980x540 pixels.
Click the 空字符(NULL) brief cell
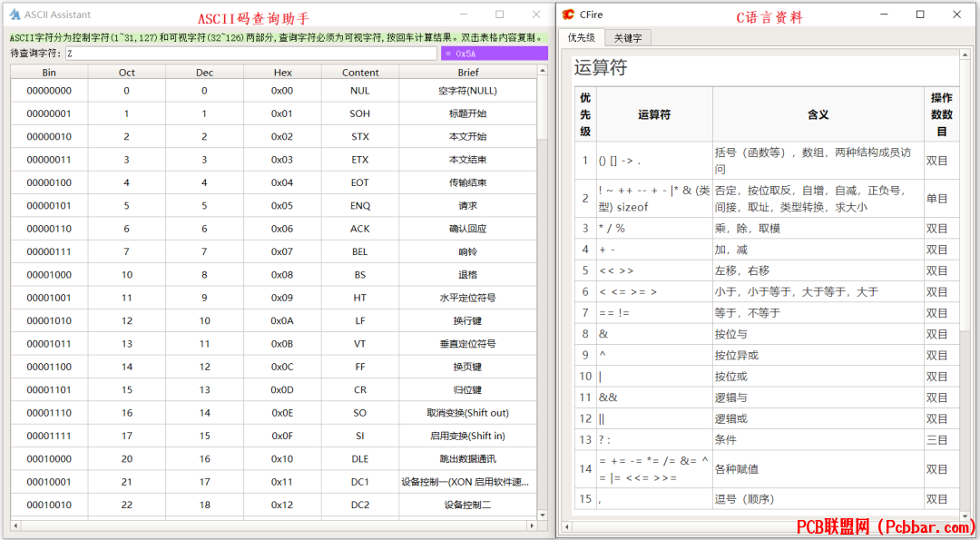point(468,91)
